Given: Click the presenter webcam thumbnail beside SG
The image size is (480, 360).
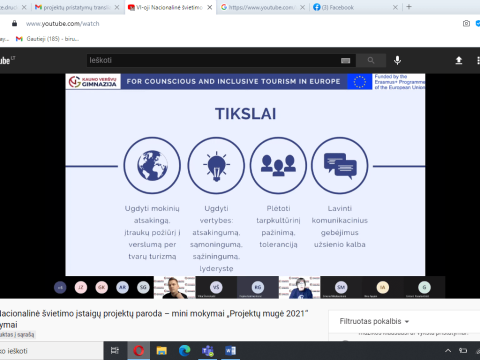Looking at the screenshot, I should coord(175,287).
